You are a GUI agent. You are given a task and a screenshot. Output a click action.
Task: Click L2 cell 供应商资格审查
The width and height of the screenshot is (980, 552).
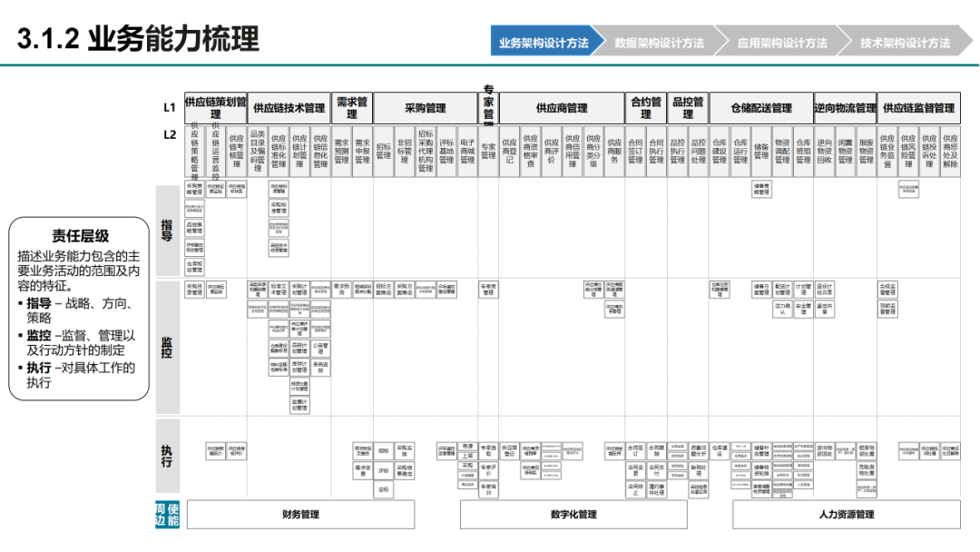point(531,152)
